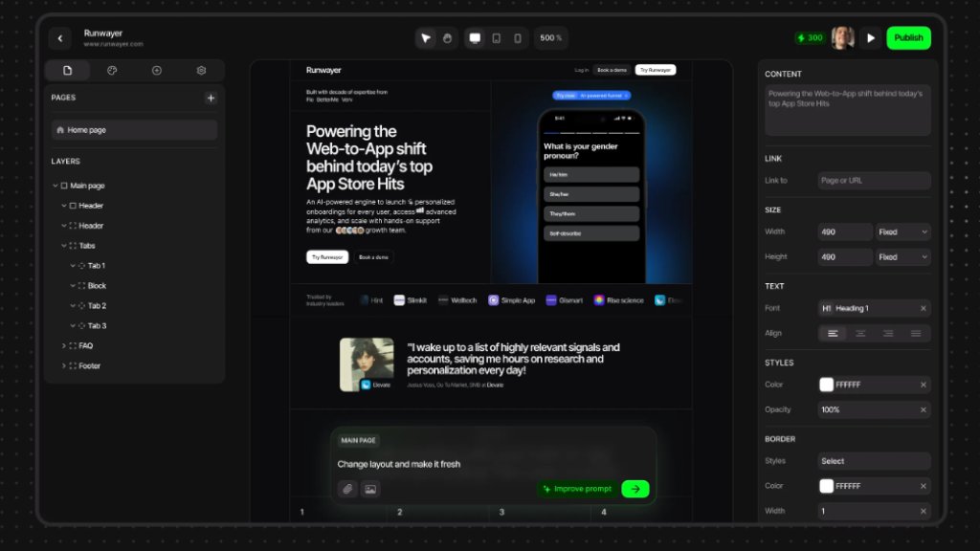This screenshot has height=551, width=980.
Task: Collapse the Tab 1 layer
Action: (73, 266)
